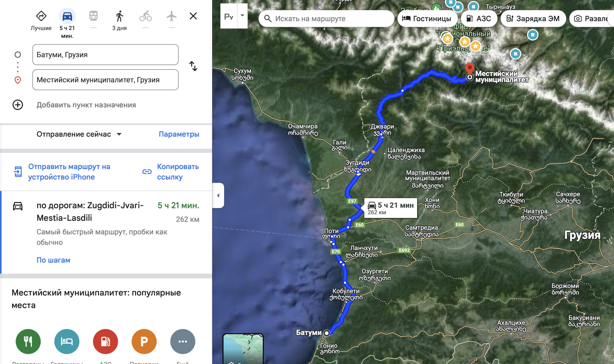Swap starting point and destination
Screen dimensions: 614x364
(193, 66)
